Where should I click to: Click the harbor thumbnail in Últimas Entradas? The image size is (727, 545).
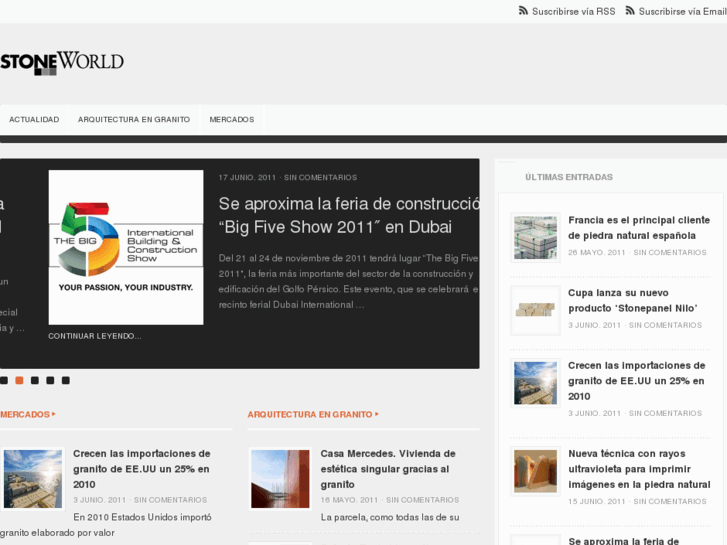coord(536,383)
